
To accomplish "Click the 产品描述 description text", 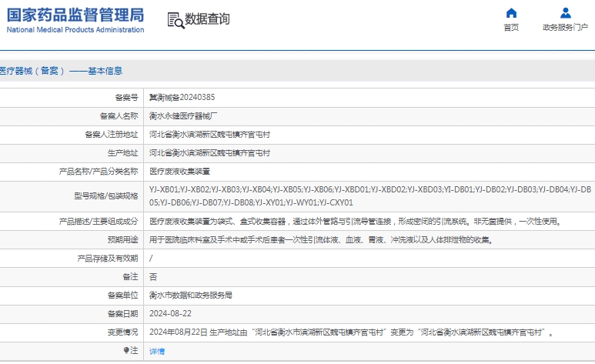I will [356, 222].
